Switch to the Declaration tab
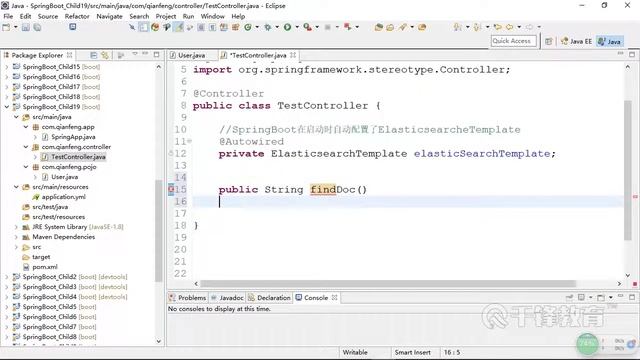 tap(269, 298)
